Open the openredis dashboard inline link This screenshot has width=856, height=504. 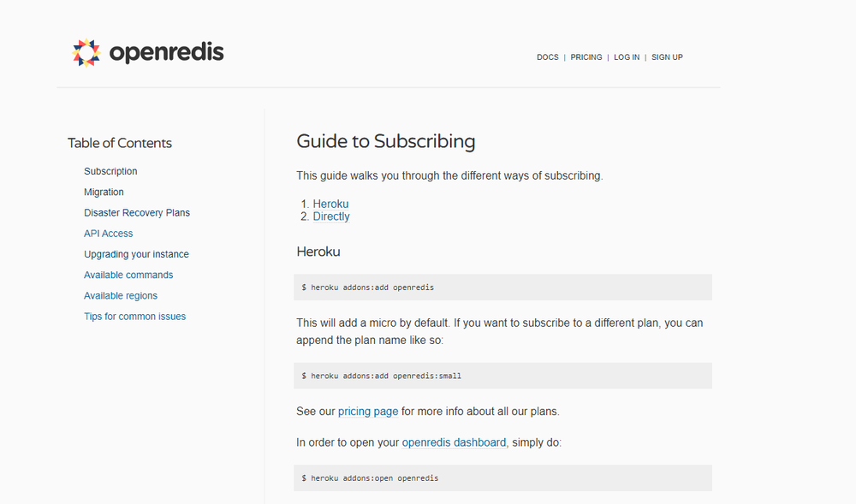454,442
